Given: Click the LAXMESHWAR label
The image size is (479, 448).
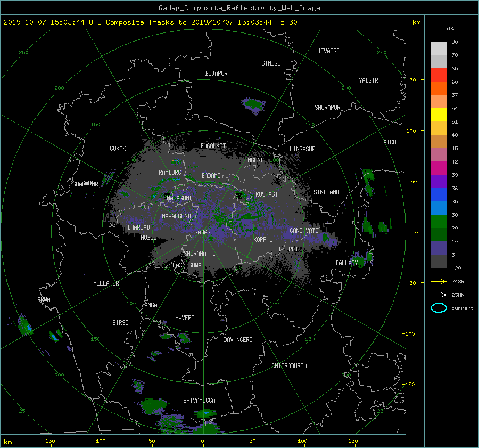Looking at the screenshot, I should tap(188, 265).
